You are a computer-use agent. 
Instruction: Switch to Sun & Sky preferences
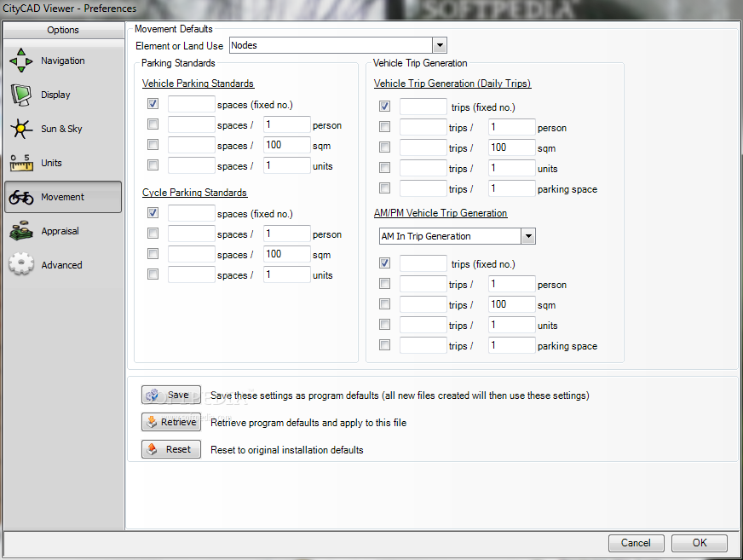coord(62,129)
